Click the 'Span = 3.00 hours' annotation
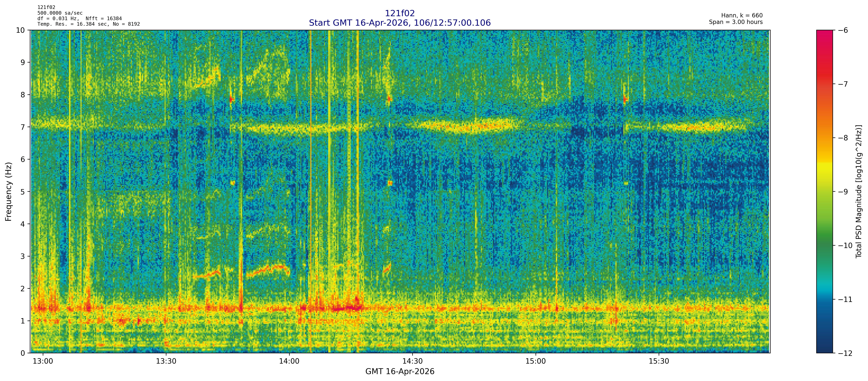This screenshot has width=868, height=381. pyautogui.click(x=736, y=22)
